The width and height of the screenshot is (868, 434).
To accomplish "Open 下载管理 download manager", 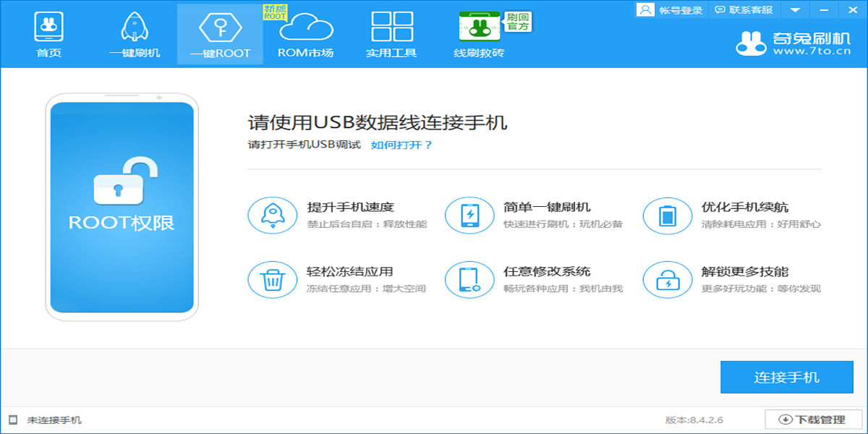I will pyautogui.click(x=812, y=420).
